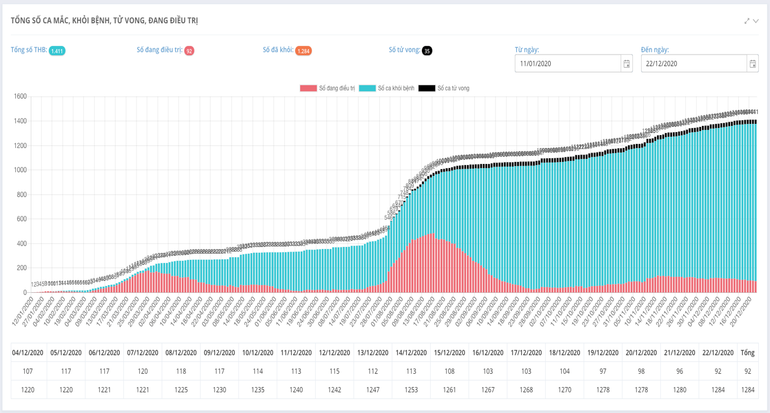
Task: Toggle the 'Số đang điều trị' legend series
Action: pos(336,88)
